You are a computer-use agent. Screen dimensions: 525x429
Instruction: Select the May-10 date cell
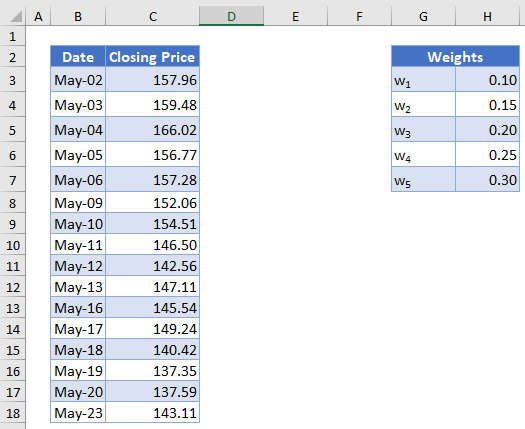[78, 223]
